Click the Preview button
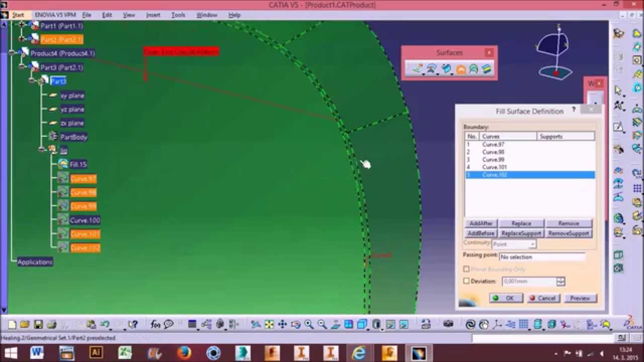The image size is (644, 362). 580,298
